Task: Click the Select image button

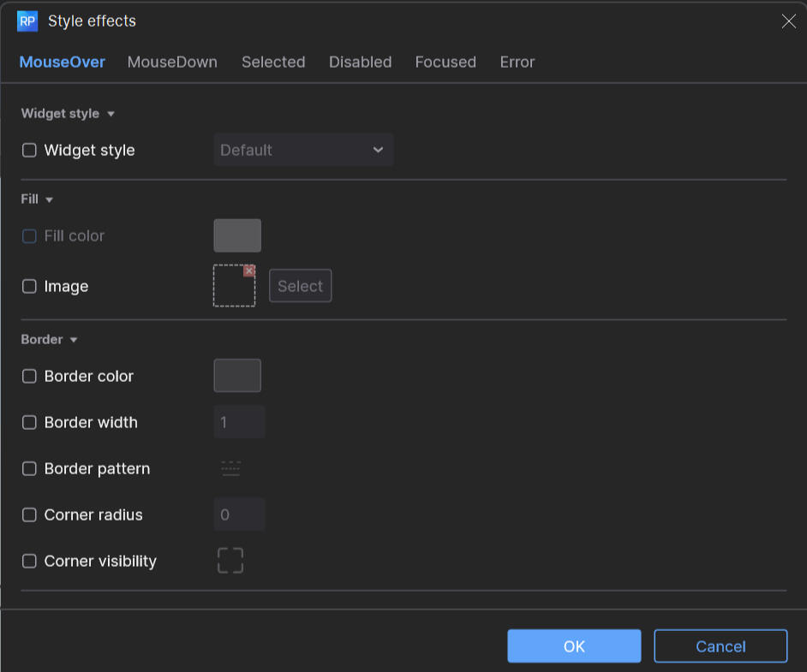Action: coord(300,287)
